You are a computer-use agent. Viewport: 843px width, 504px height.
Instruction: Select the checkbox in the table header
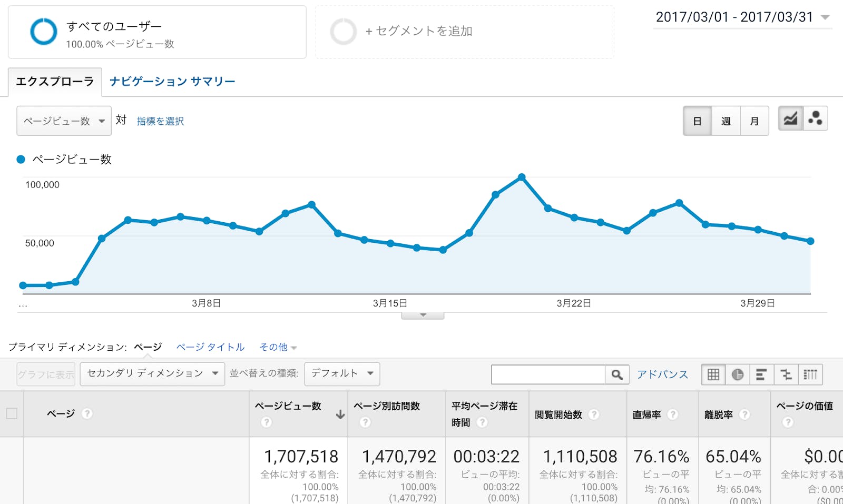(12, 413)
